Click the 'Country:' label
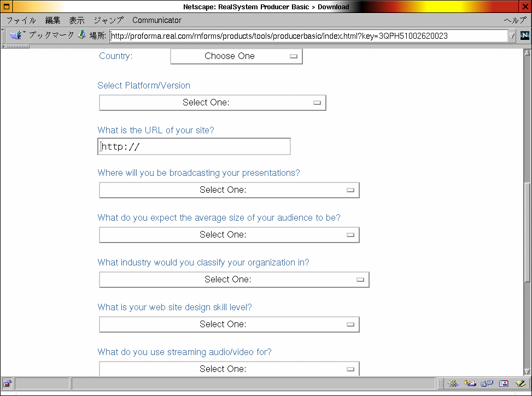Screen dimensions: 532x396 tap(116, 56)
